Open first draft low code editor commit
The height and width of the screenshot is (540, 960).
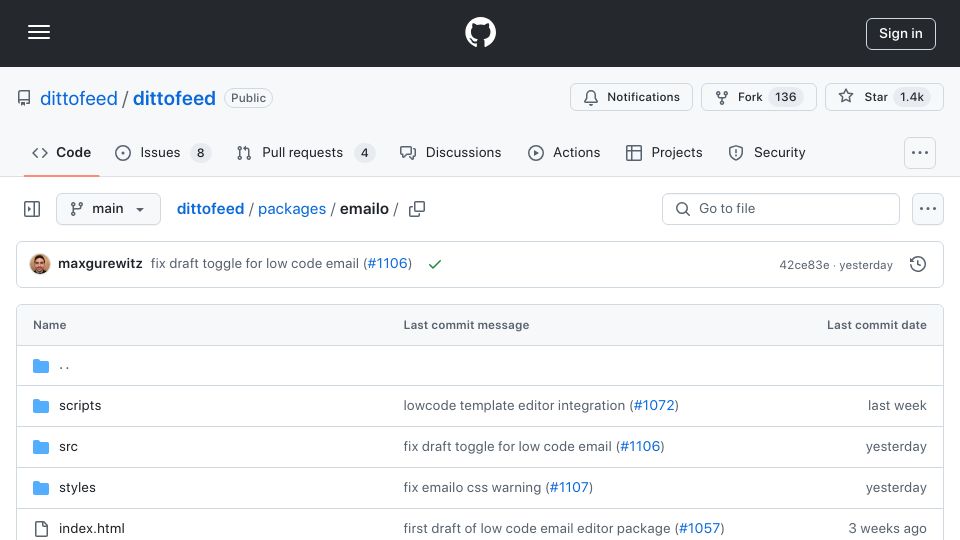[x=537, y=528]
